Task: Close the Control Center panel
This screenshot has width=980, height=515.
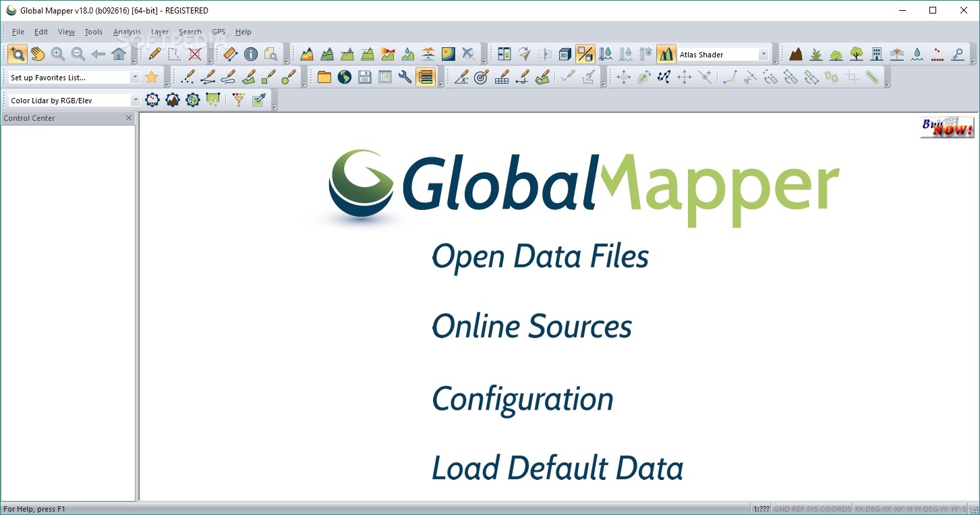Action: point(129,118)
